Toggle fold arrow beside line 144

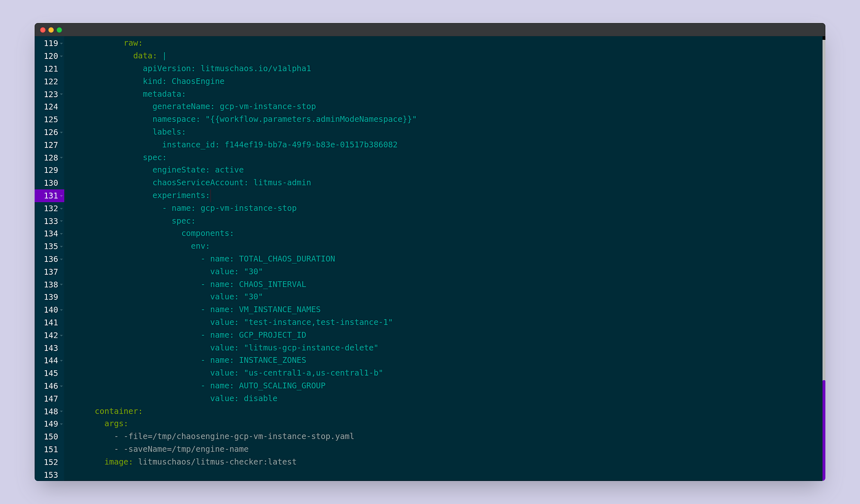click(61, 361)
